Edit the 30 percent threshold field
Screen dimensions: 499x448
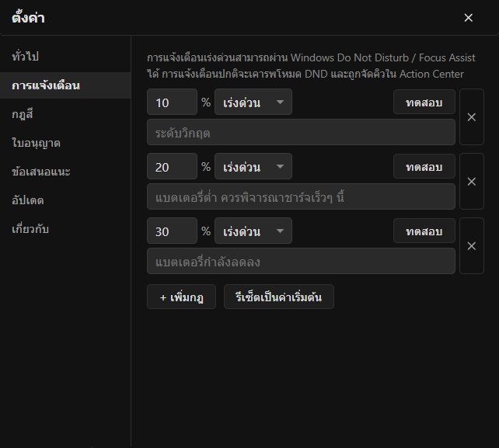click(173, 231)
